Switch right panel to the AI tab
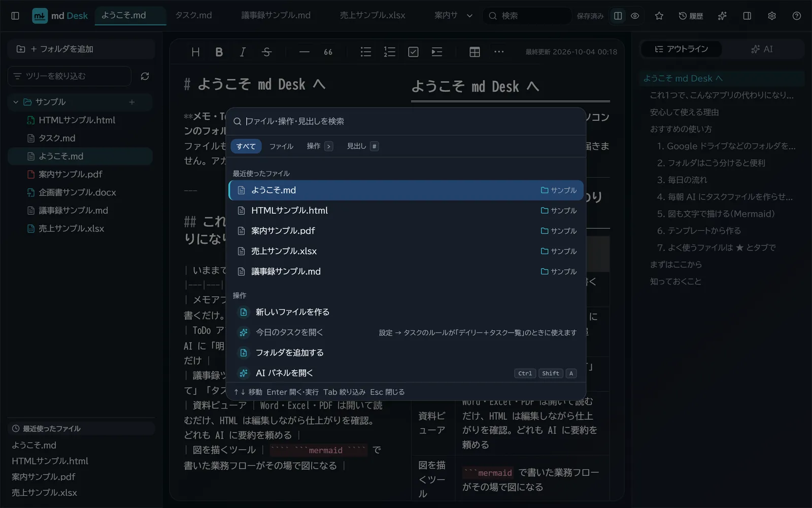 pos(762,49)
